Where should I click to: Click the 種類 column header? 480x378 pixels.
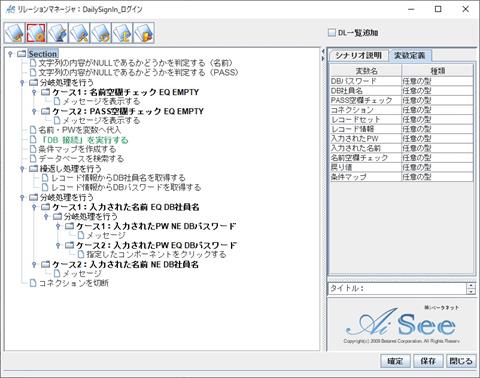coord(437,71)
